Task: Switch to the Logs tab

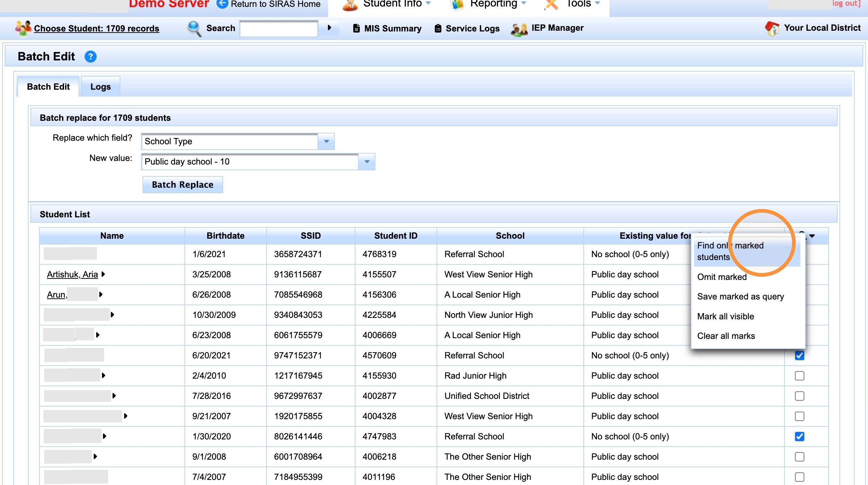Action: (101, 87)
